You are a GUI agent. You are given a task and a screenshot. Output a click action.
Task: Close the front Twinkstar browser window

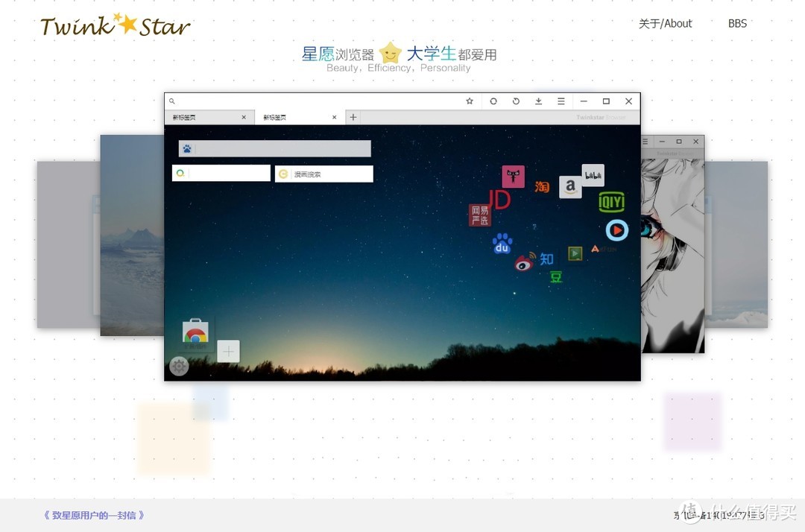point(628,101)
